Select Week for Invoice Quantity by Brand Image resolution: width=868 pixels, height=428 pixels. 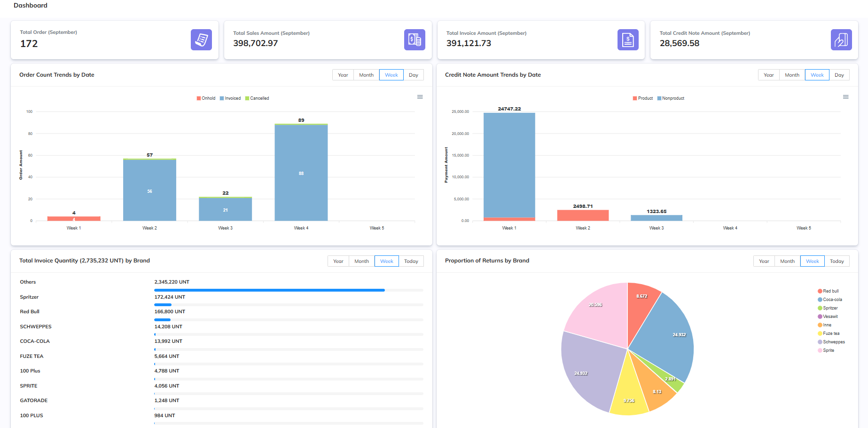click(x=387, y=261)
